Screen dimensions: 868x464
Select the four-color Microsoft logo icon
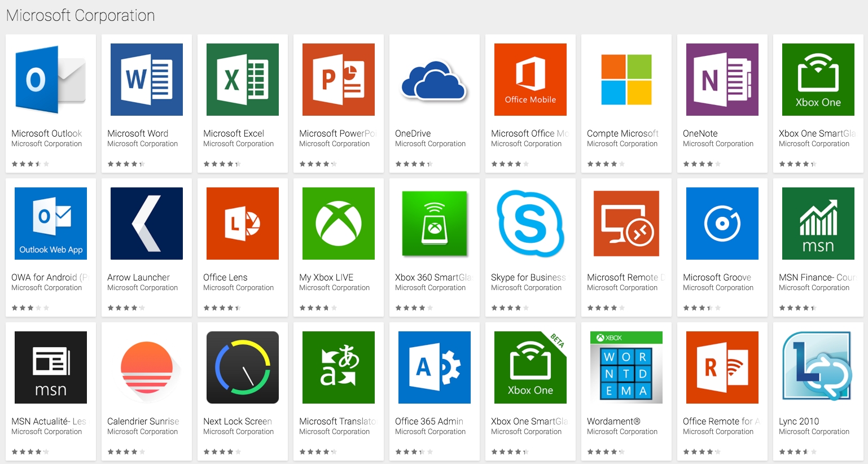point(626,80)
